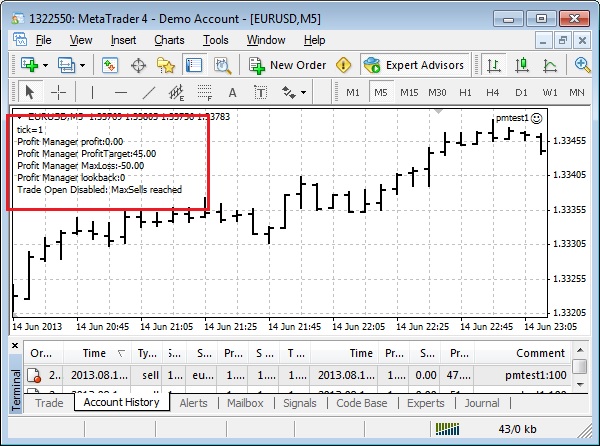Switch to bar chart view icon

coord(494,65)
